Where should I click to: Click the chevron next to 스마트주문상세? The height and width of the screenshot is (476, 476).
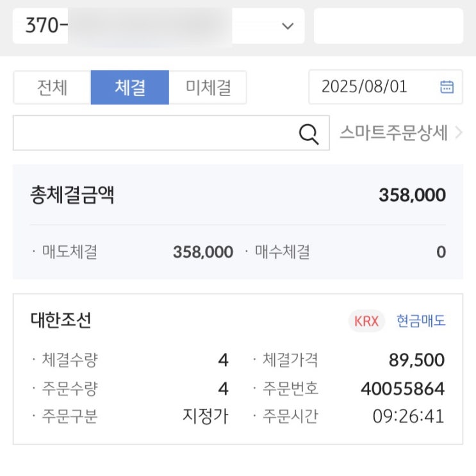click(458, 133)
